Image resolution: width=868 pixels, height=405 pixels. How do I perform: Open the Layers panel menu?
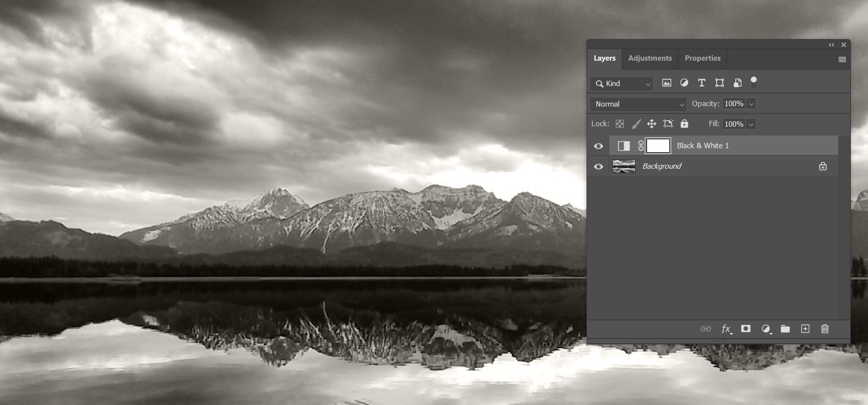[x=842, y=60]
